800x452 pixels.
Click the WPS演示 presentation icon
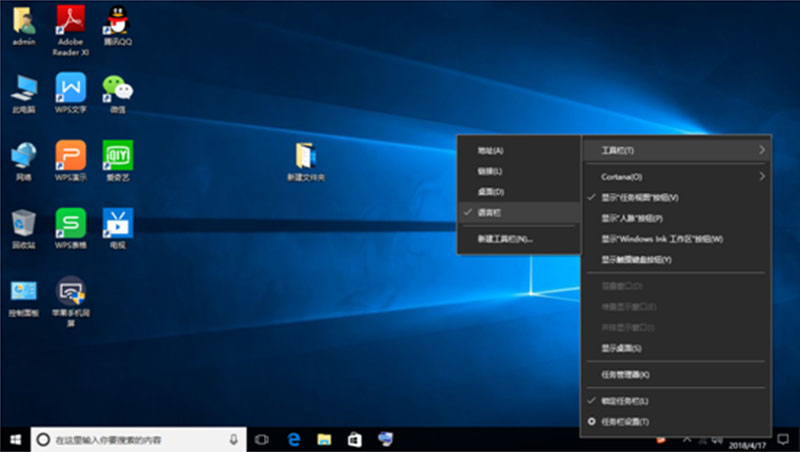coord(71,156)
